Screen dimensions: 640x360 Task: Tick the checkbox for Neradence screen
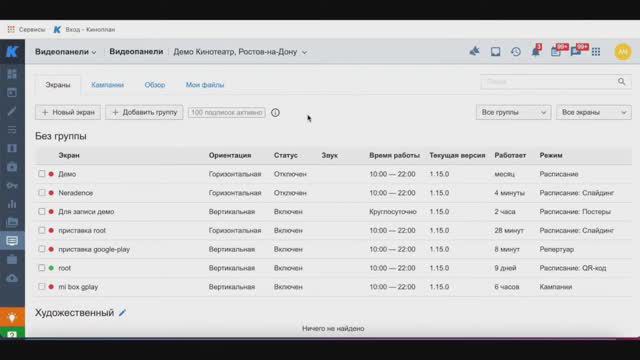pyautogui.click(x=42, y=193)
